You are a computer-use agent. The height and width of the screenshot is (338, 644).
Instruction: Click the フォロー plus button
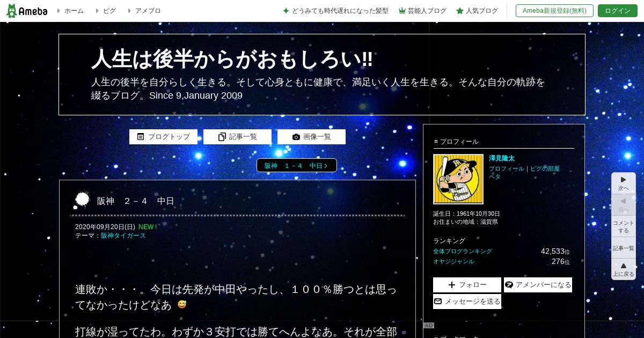pos(467,285)
